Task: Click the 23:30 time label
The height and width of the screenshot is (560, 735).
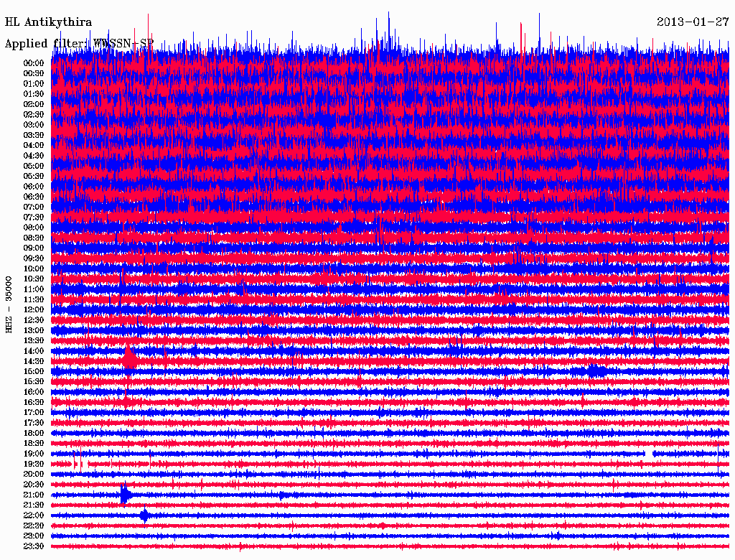Action: (34, 546)
